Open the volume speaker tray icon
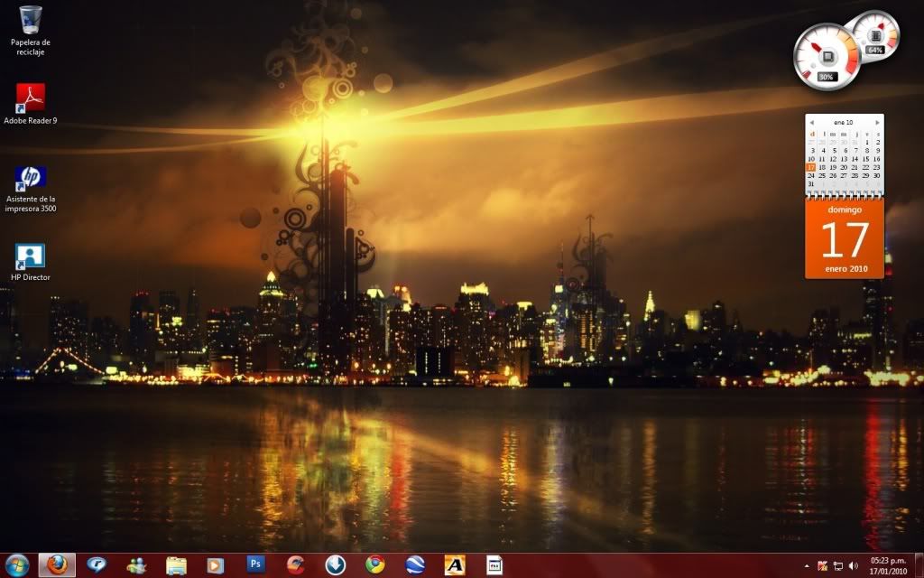924x578 pixels. click(854, 565)
